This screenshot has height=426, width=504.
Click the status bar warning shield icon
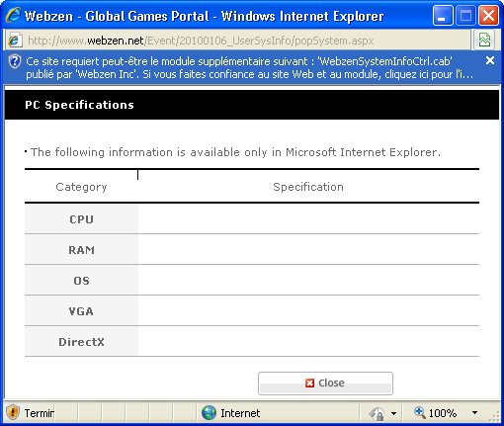(x=13, y=412)
